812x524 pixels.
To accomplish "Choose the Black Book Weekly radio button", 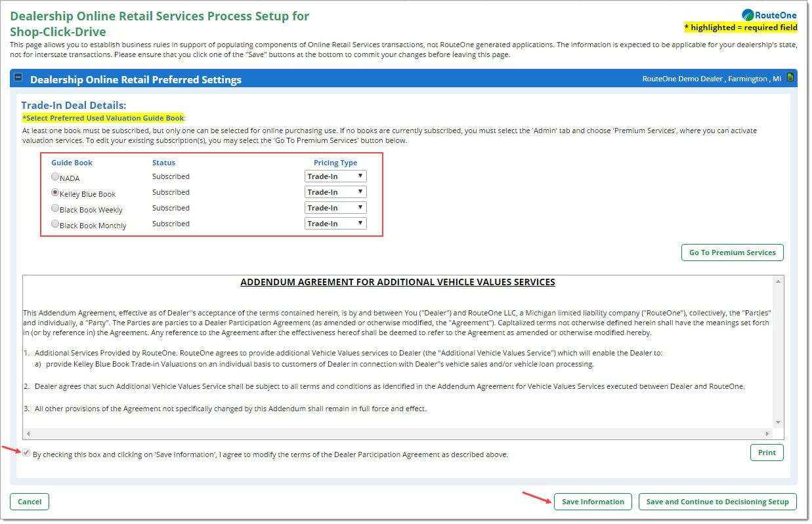I will (x=55, y=208).
